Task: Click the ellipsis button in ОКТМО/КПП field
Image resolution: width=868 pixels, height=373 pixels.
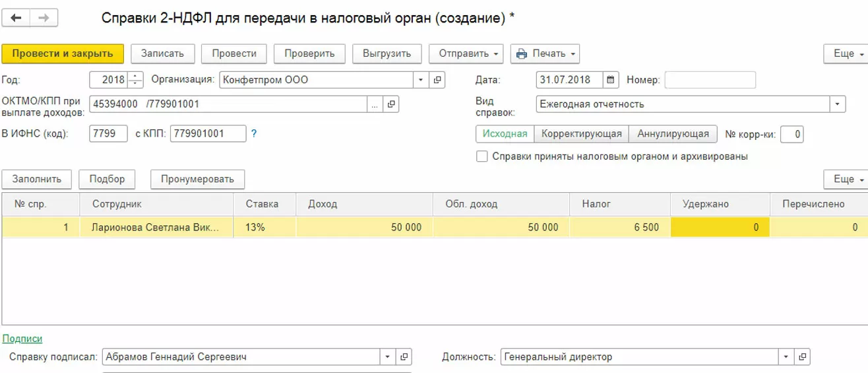Action: (375, 104)
